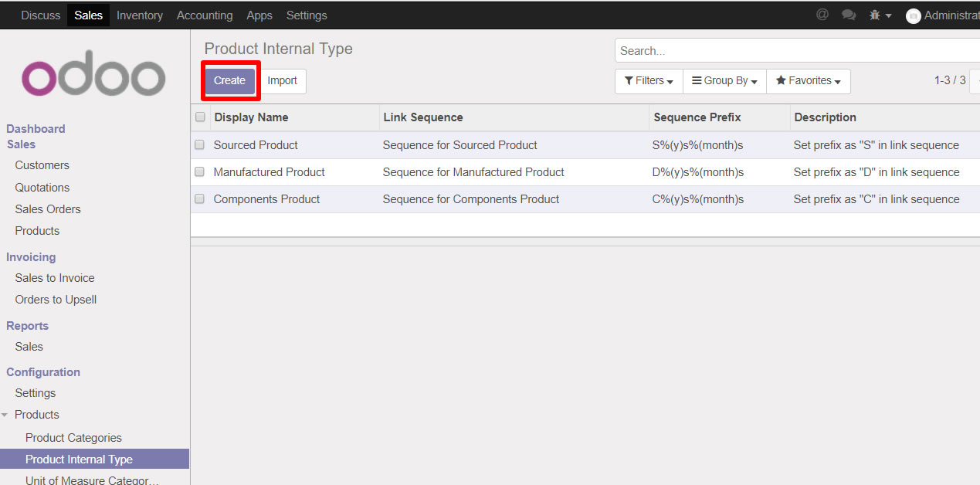Viewport: 980px width, 485px height.
Task: Open Product Categories in sidebar
Action: pyautogui.click(x=73, y=438)
